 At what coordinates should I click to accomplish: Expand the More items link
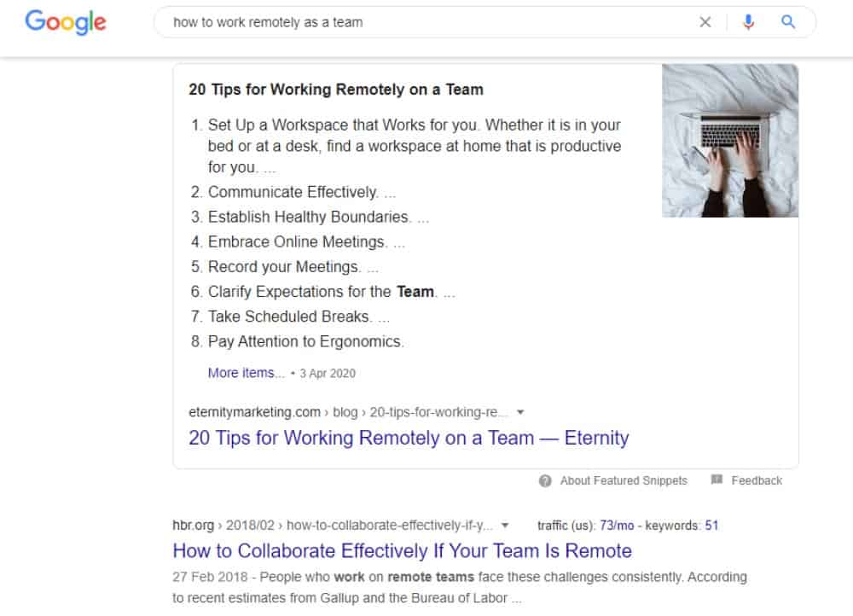point(246,373)
